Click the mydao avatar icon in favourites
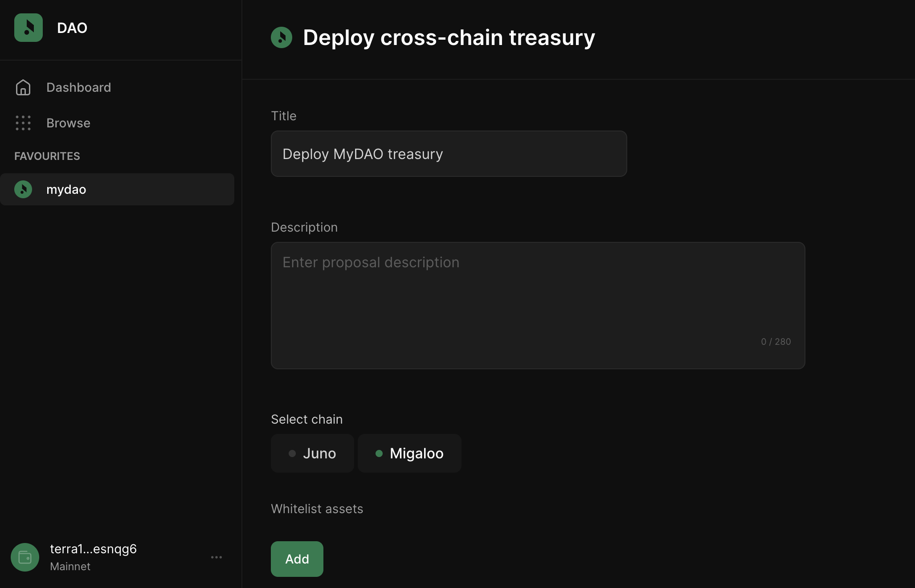The height and width of the screenshot is (588, 915). tap(23, 189)
